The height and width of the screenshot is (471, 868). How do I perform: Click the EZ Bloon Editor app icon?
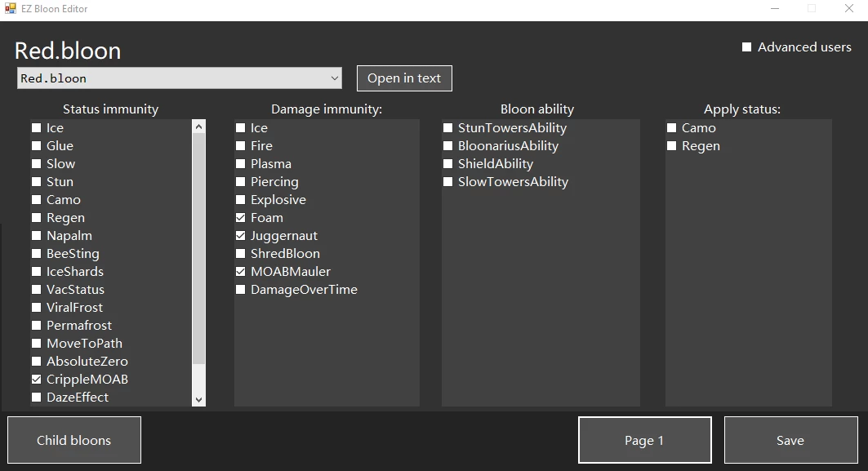click(x=10, y=8)
